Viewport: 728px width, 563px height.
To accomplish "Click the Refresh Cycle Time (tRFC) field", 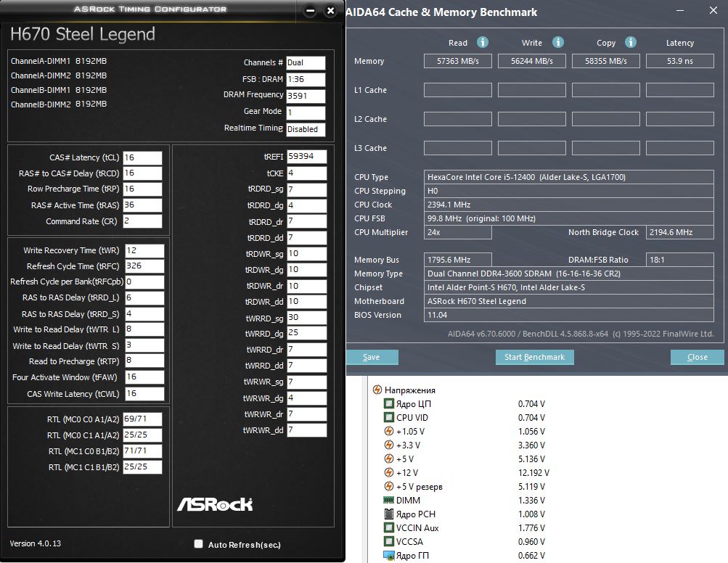I will tap(144, 266).
